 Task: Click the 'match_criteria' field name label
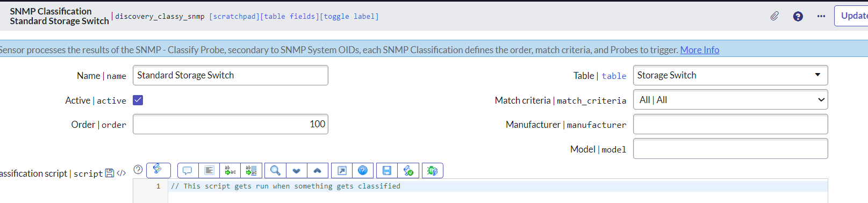point(591,101)
